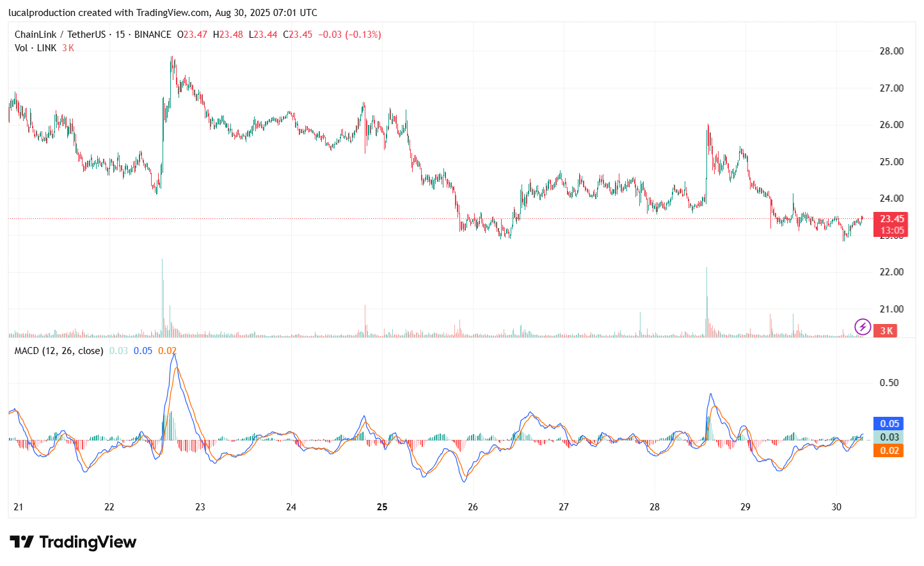
Task: Click the high price value H23.48
Action: 228,35
